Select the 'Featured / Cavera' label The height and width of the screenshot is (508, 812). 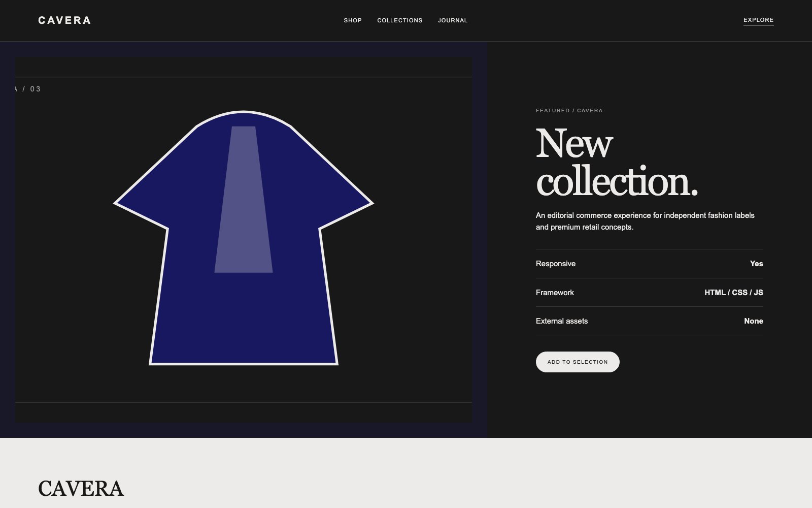point(569,110)
